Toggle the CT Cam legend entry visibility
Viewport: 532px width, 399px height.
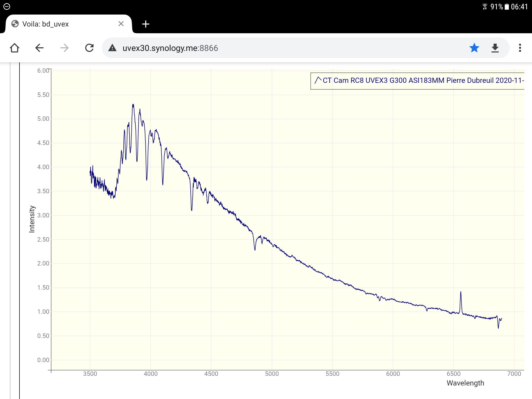[x=423, y=81]
